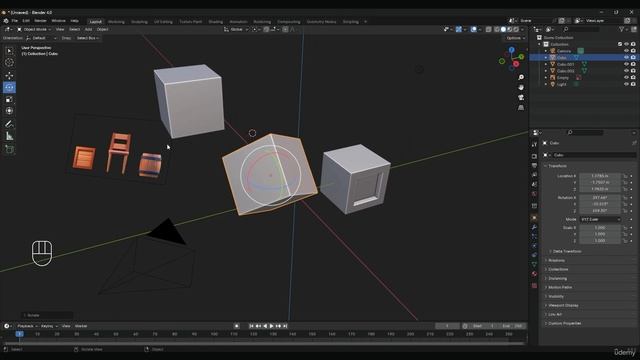Open the File menu
The height and width of the screenshot is (360, 640).
click(x=15, y=21)
